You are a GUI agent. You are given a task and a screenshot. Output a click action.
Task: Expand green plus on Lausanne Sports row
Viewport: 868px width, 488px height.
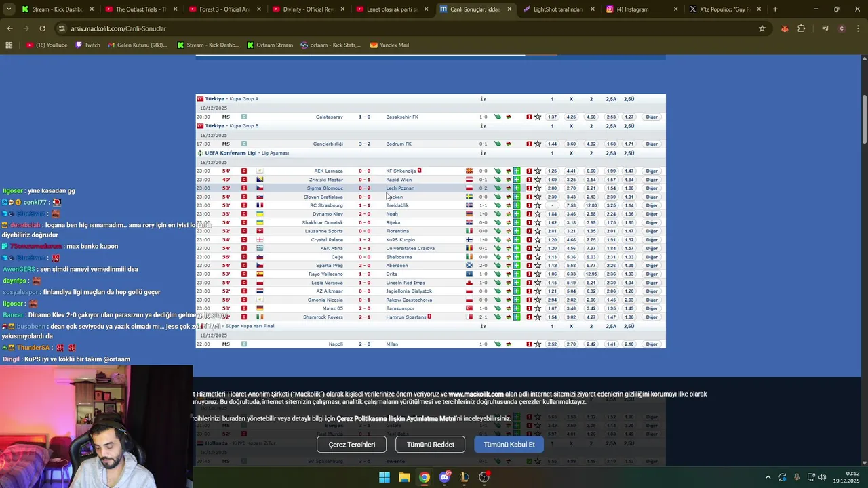(517, 231)
